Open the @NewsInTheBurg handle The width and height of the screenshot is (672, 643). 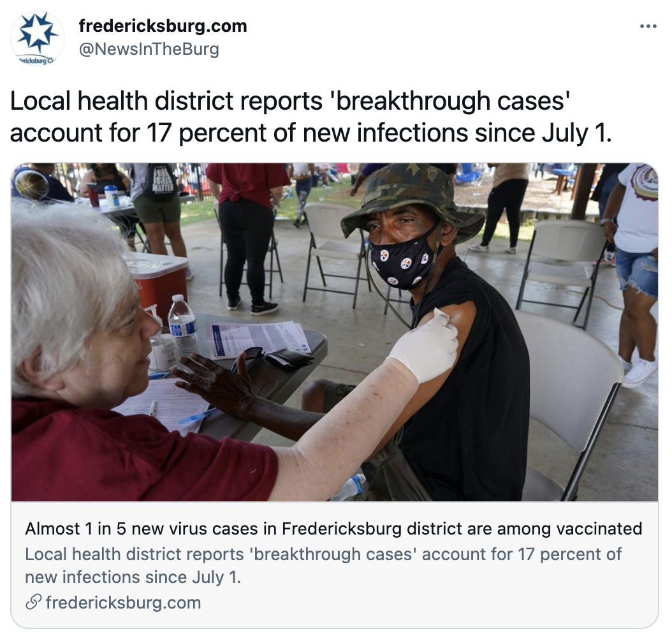click(149, 49)
